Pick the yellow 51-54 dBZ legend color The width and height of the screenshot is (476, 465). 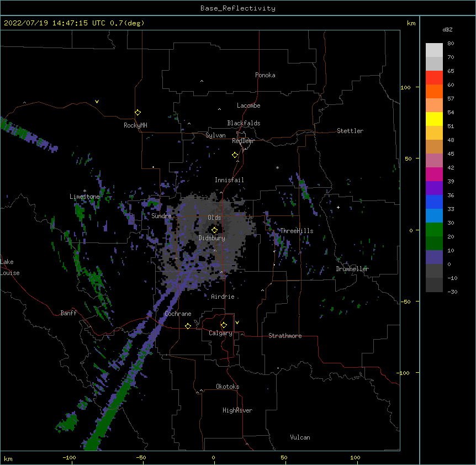434,119
